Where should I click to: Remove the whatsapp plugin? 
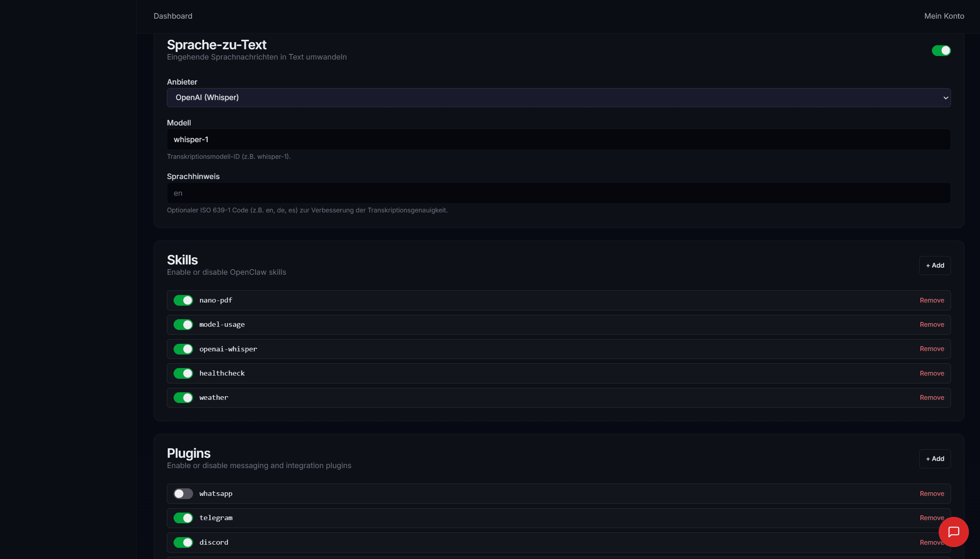pyautogui.click(x=932, y=493)
